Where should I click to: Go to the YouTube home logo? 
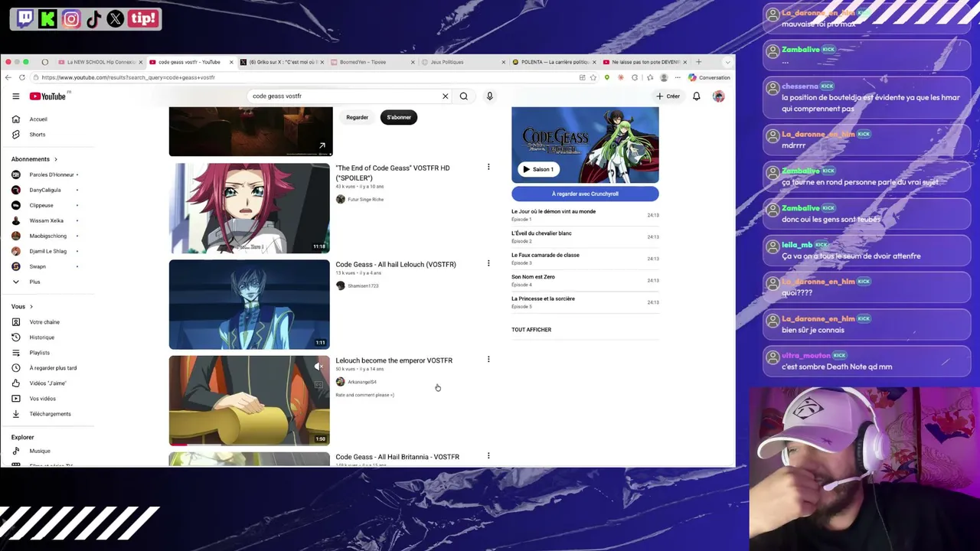(48, 96)
